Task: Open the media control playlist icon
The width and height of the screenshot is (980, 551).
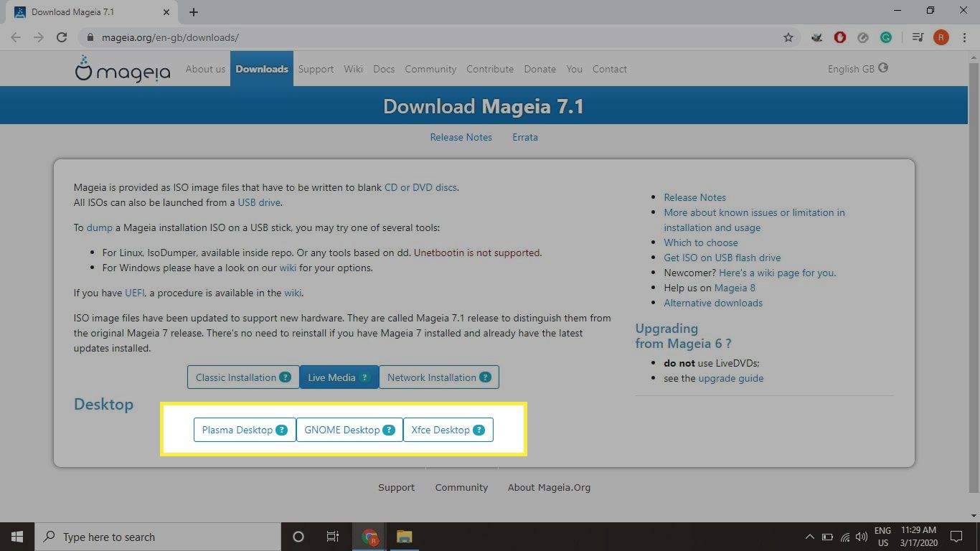Action: click(918, 37)
